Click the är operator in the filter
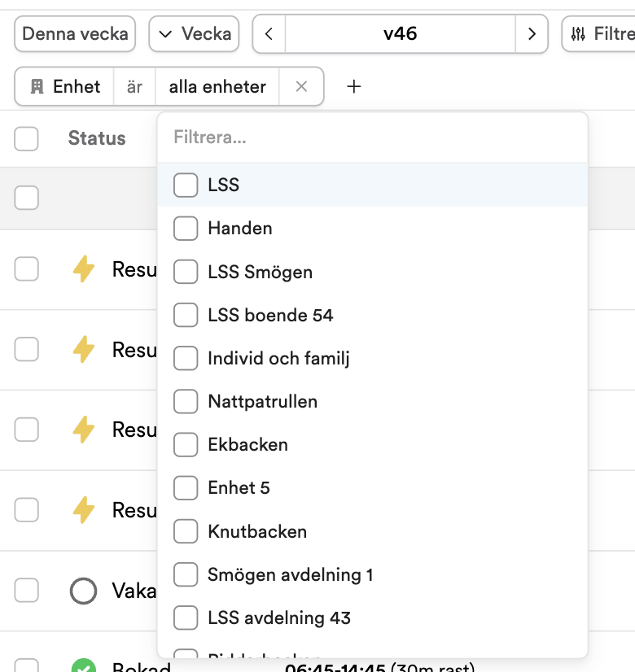The image size is (635, 672). pyautogui.click(x=134, y=86)
